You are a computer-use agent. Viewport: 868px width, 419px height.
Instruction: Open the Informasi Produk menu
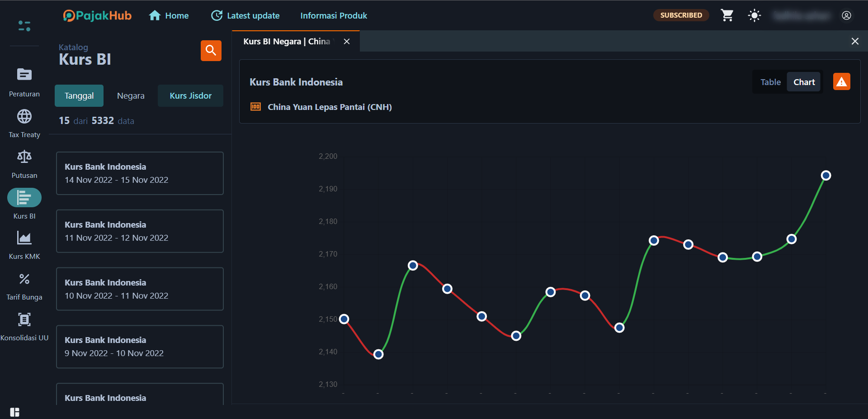(334, 15)
